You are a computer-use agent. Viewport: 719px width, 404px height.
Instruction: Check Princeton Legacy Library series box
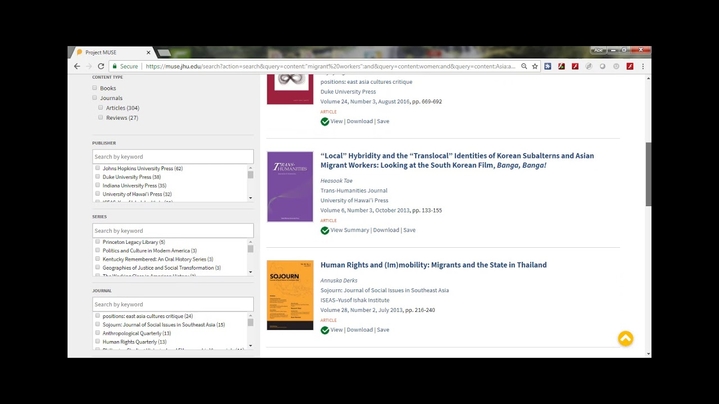(x=97, y=242)
